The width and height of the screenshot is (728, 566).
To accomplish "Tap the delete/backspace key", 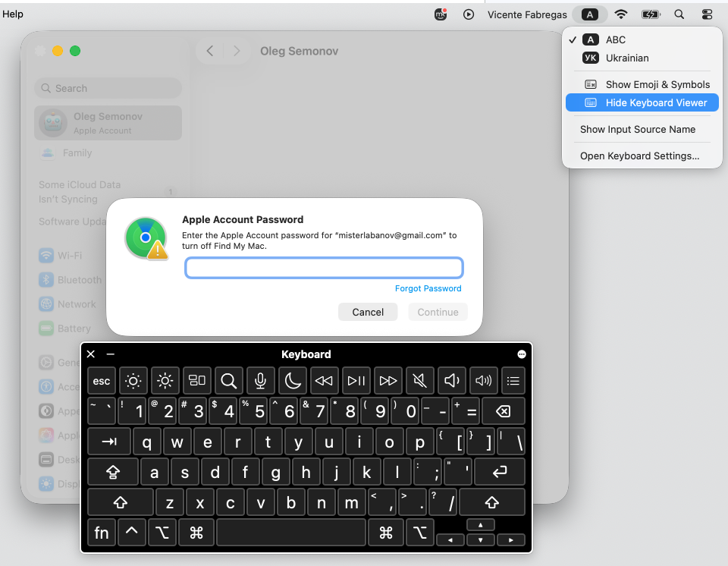I will (x=504, y=411).
